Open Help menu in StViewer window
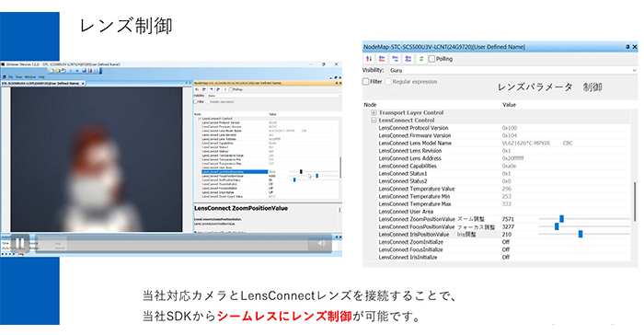 coord(41,77)
